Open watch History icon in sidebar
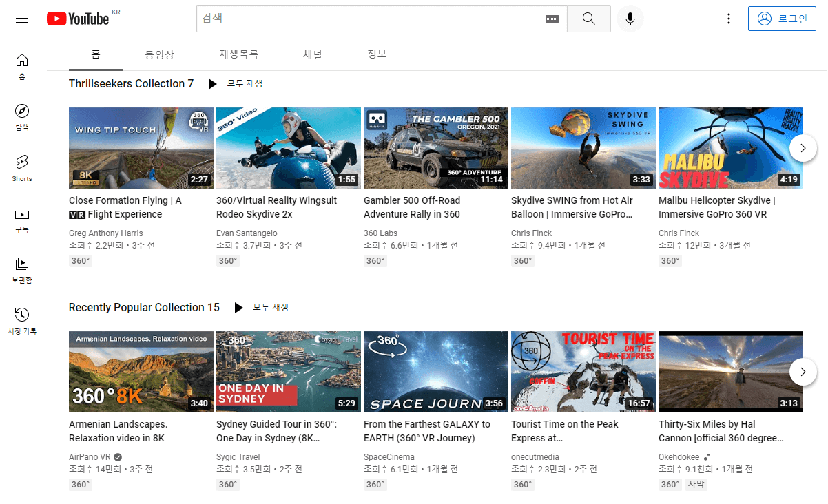This screenshot has width=828, height=504. point(22,322)
